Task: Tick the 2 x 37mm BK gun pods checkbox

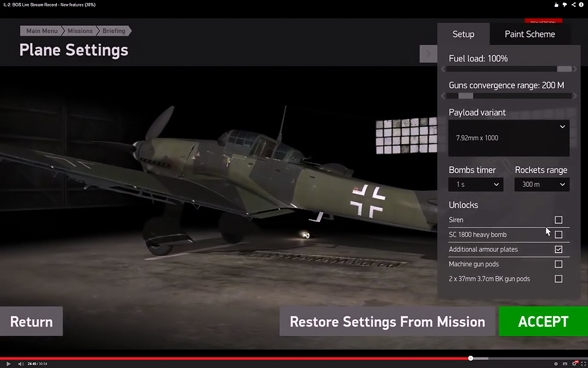Action: tap(558, 279)
